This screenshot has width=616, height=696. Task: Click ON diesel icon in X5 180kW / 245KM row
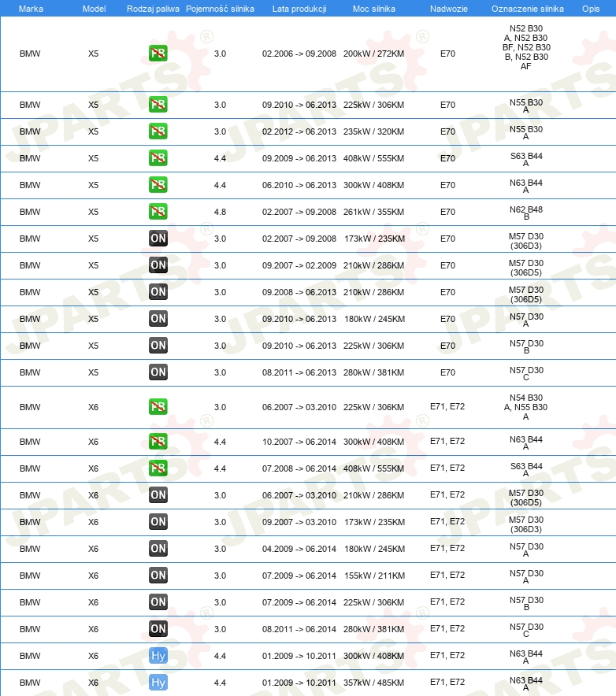tap(158, 318)
